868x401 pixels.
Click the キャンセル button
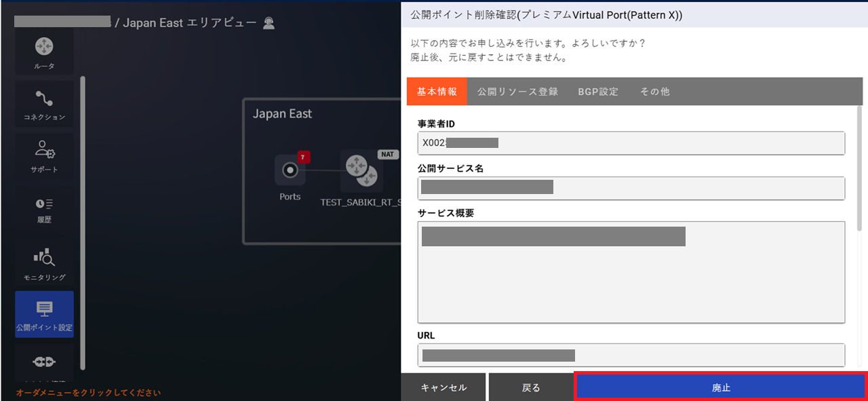click(444, 387)
